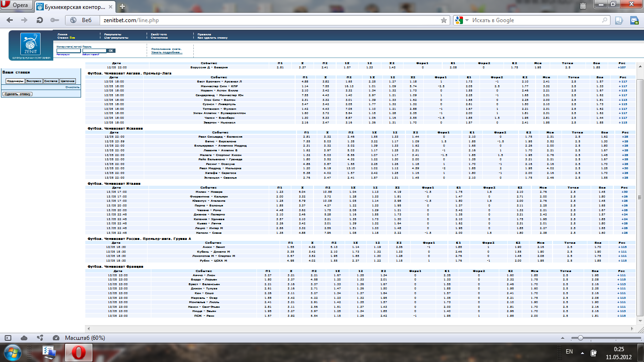Toggle Opera Turbo speedometer icon

(x=56, y=337)
